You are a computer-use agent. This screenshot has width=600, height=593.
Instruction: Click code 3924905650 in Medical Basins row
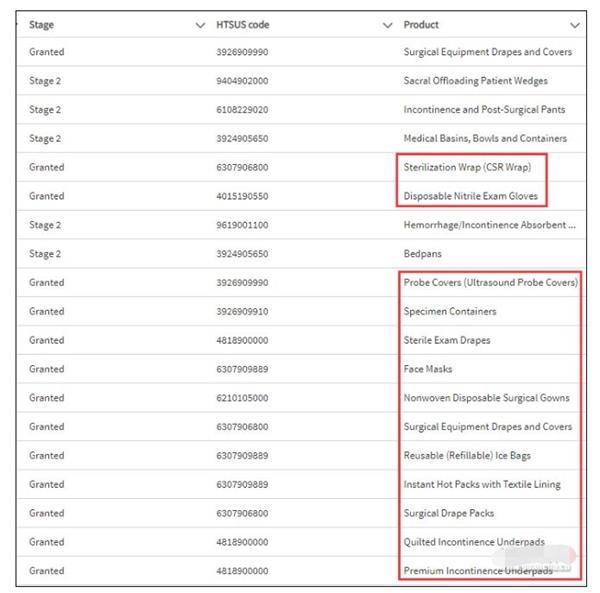pyautogui.click(x=242, y=138)
